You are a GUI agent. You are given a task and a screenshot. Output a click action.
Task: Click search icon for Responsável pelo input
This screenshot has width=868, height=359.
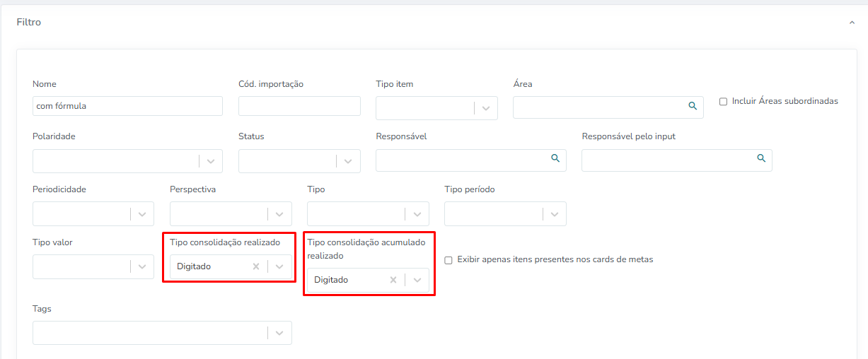(761, 158)
